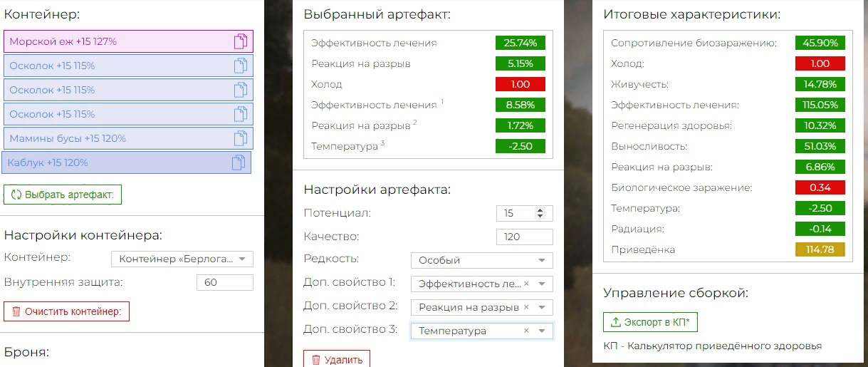868x367 pixels.
Task: Copy the Мамины бусы +15 120% artifact
Action: (241, 138)
